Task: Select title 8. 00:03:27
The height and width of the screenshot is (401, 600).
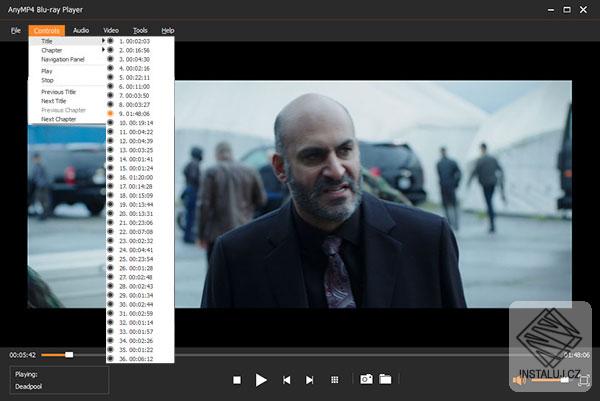Action: 140,104
